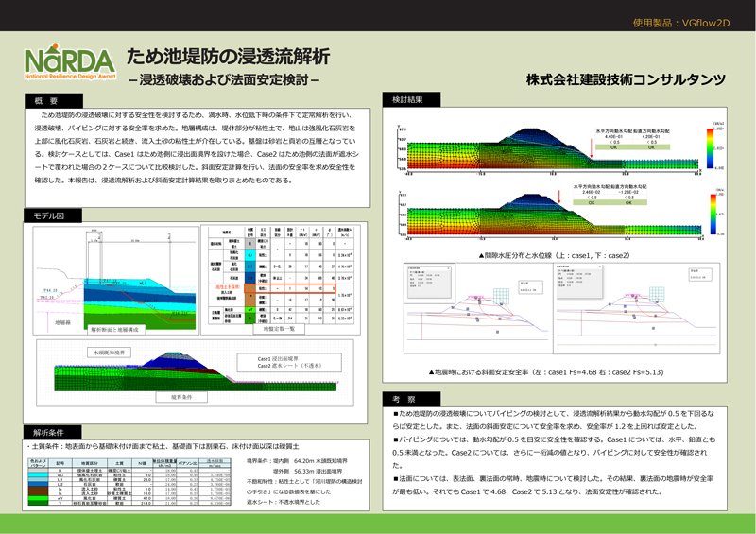Click the caption 地震時における斜面安定安全率
756x534 pixels.
tap(546, 372)
